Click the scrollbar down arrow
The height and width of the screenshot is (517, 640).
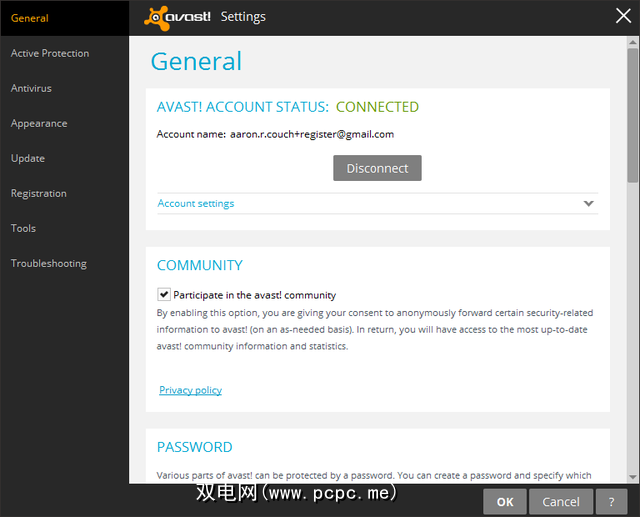click(x=633, y=476)
